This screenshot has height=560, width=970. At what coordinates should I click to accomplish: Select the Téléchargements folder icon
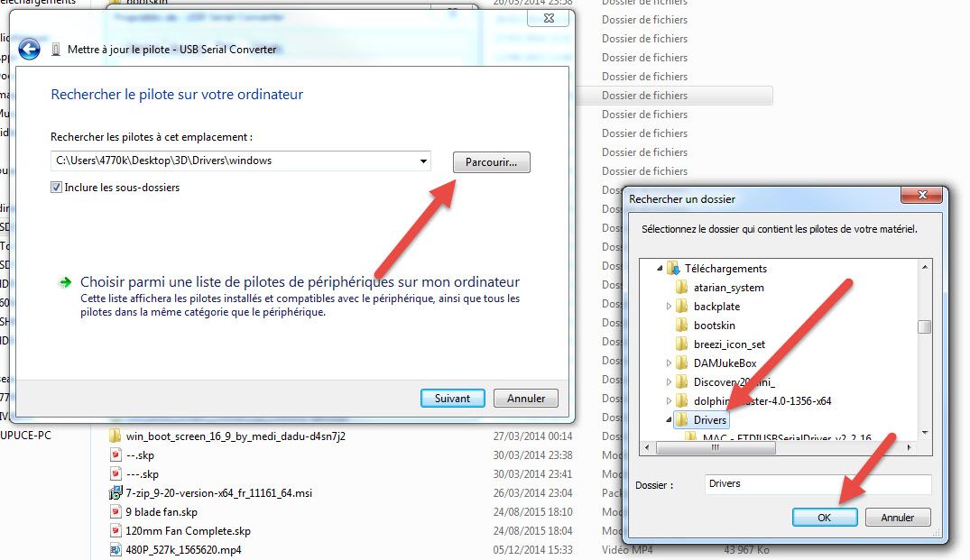coord(673,268)
